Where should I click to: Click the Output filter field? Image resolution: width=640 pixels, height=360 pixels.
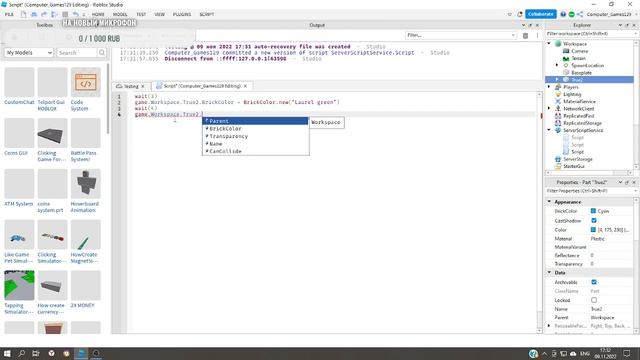pos(461,36)
